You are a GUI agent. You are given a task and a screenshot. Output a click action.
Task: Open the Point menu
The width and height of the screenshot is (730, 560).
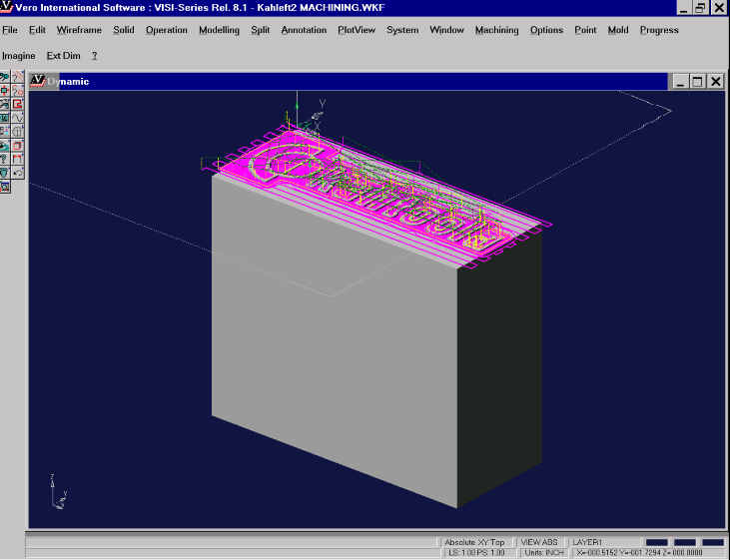585,30
